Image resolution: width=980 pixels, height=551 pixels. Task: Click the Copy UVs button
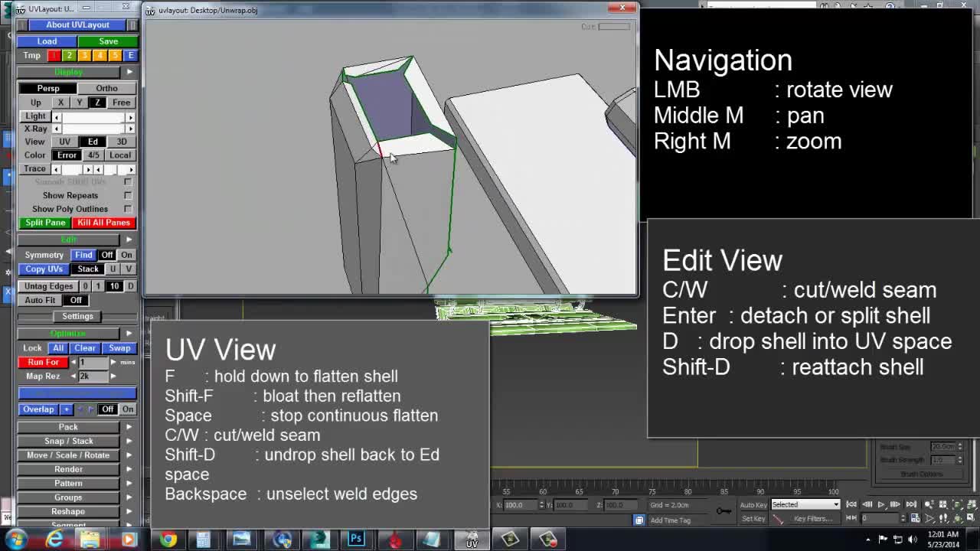[x=44, y=269]
